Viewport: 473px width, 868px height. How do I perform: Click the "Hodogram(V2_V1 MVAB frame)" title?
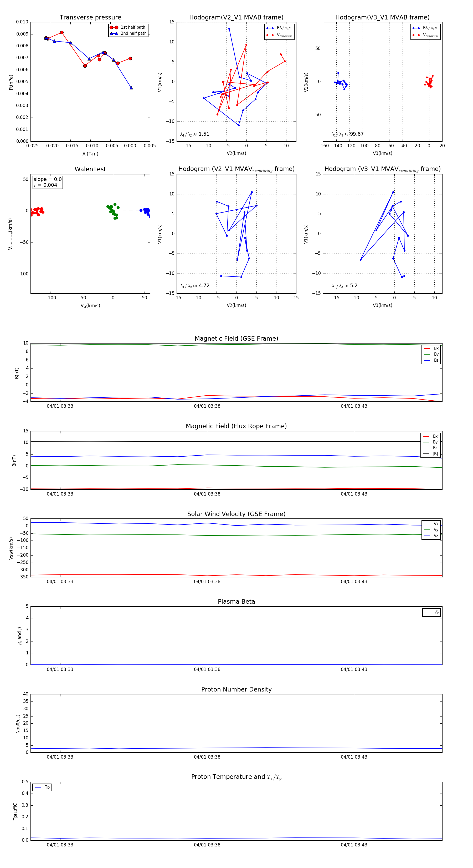(236, 18)
